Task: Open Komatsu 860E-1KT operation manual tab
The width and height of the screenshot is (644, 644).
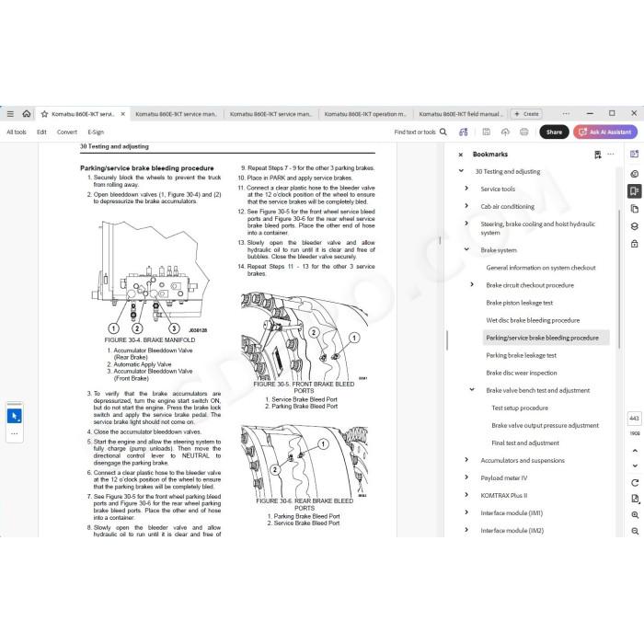Action: click(x=365, y=114)
